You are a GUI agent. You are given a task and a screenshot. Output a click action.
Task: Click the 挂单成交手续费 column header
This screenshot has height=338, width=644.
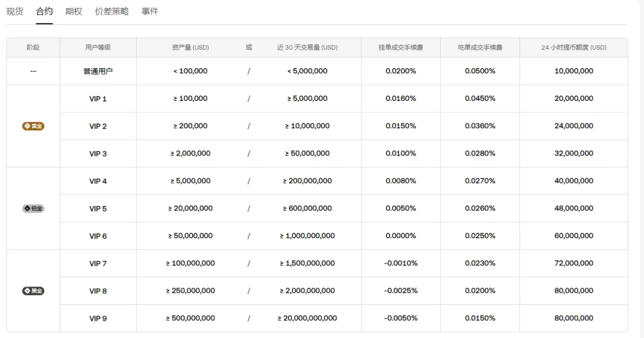pyautogui.click(x=401, y=47)
